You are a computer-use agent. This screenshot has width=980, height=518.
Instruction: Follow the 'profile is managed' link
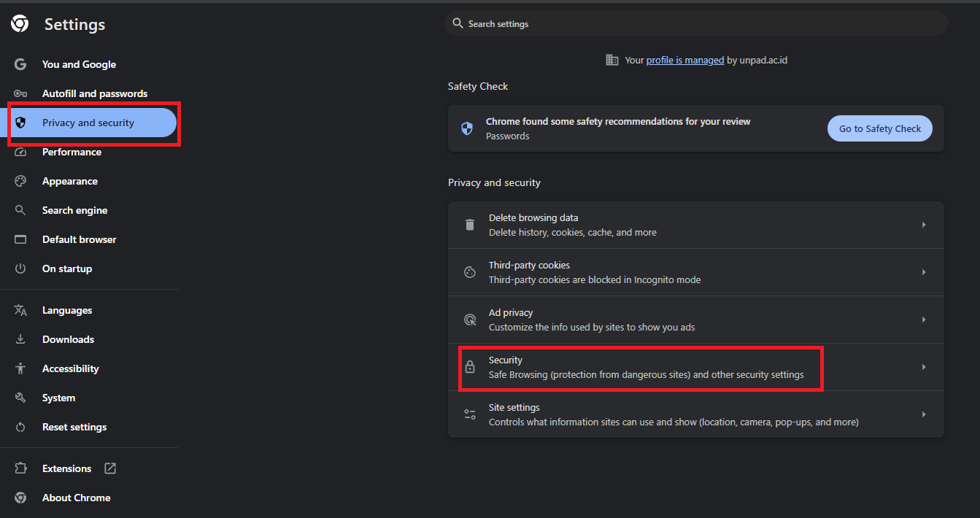(685, 60)
